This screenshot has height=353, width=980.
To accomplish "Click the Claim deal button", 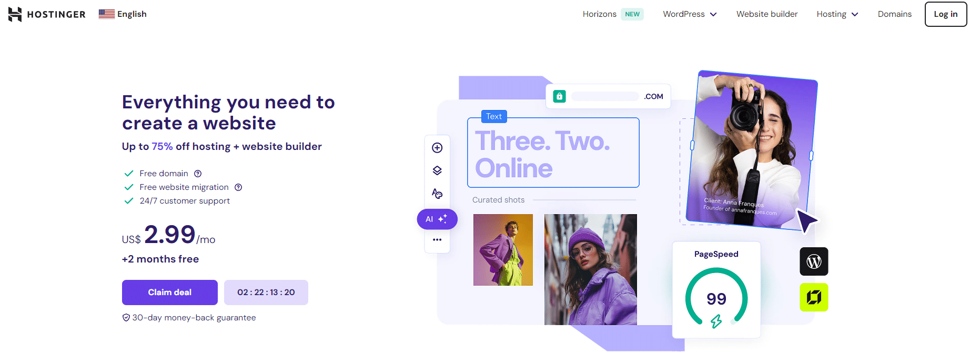I will 170,293.
